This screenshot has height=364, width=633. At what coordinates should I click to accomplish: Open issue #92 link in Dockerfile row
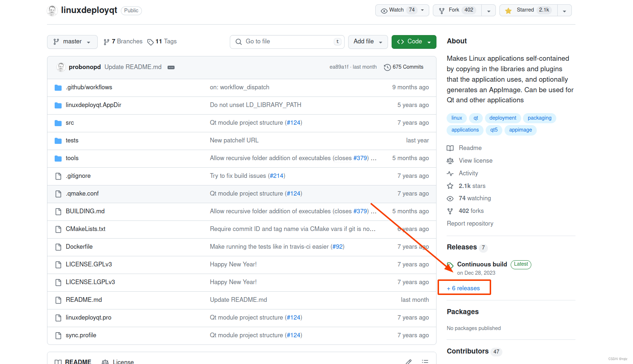point(337,247)
